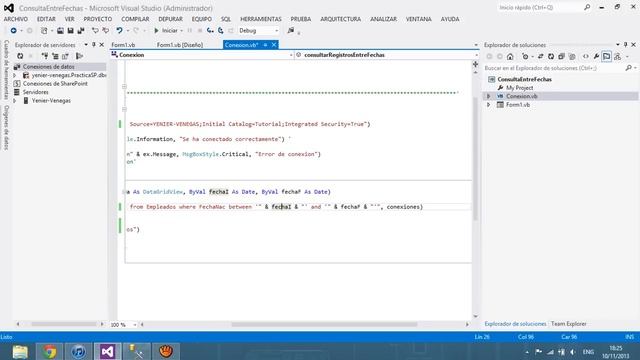640x360 pixels.
Task: Select ConsultaEntreFechas project node
Action: [524, 79]
